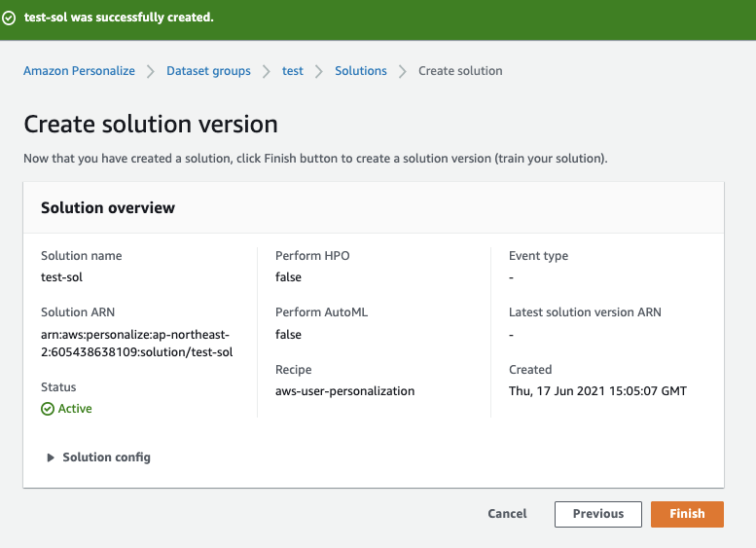756x548 pixels.
Task: Go back with the Previous button
Action: [597, 514]
